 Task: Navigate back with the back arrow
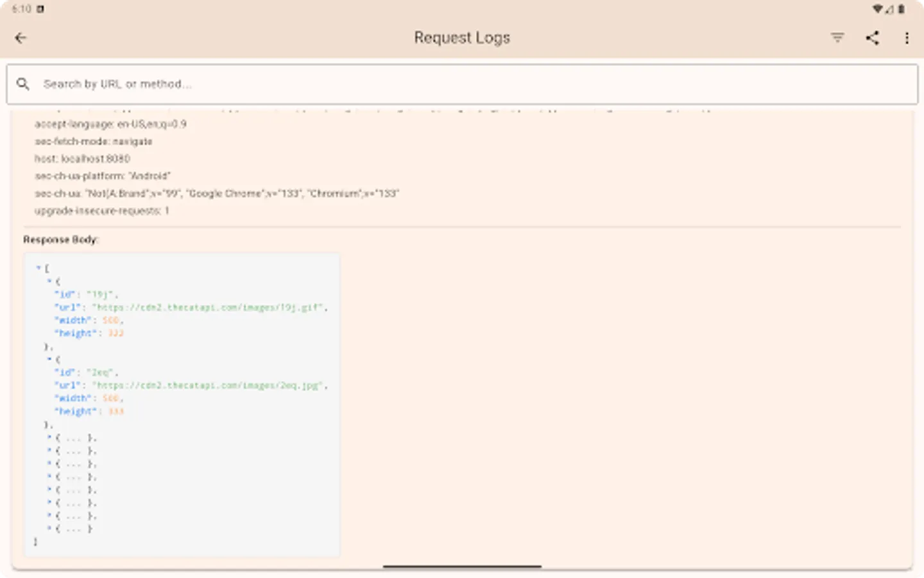[21, 38]
